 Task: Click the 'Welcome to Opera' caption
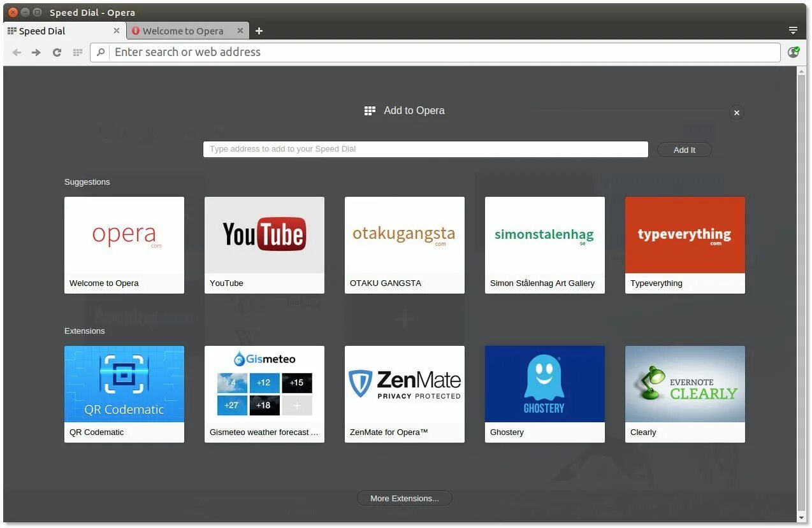(x=104, y=283)
